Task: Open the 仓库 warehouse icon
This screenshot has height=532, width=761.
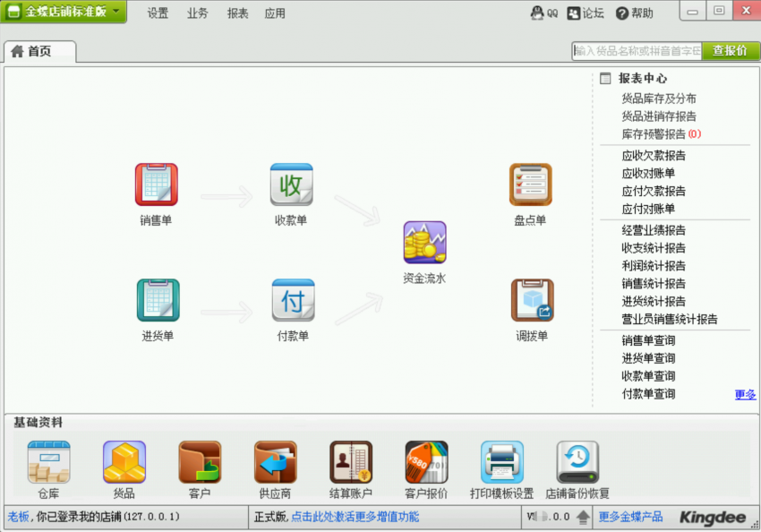Action: tap(48, 462)
